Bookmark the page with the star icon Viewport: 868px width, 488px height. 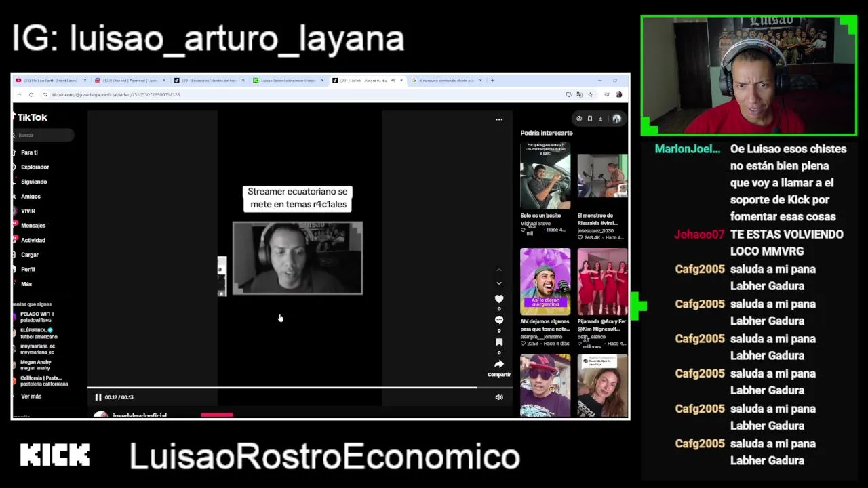pos(590,95)
